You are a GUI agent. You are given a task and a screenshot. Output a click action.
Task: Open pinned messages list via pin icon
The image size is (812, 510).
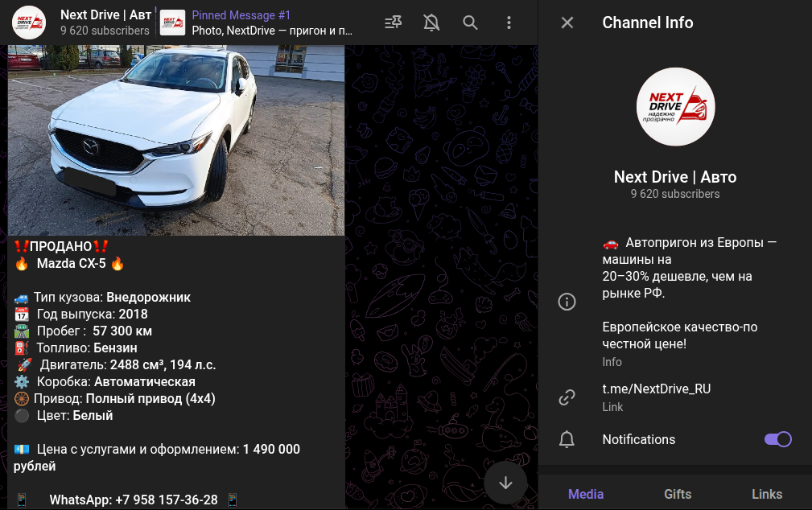click(393, 23)
